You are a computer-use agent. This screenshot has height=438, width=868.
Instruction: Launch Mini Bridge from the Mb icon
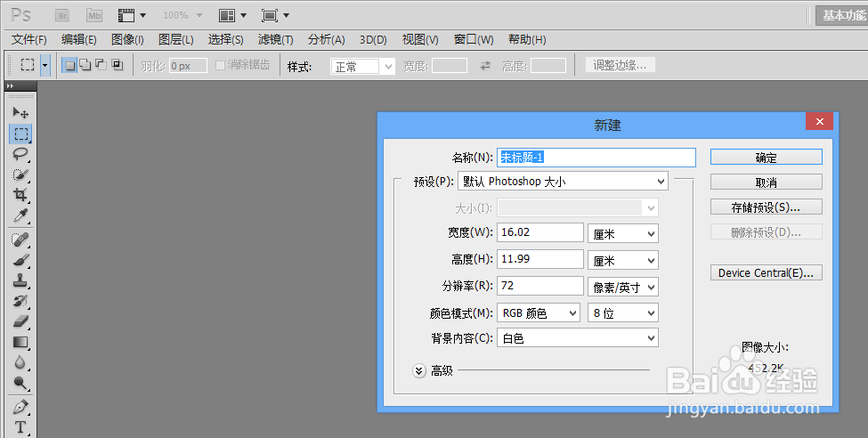(94, 15)
